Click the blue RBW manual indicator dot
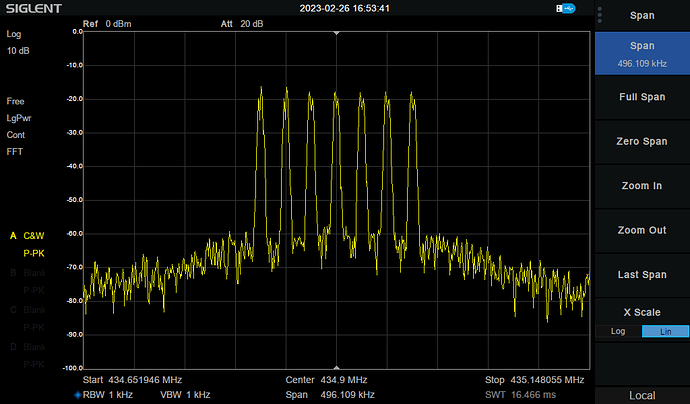 [78, 395]
